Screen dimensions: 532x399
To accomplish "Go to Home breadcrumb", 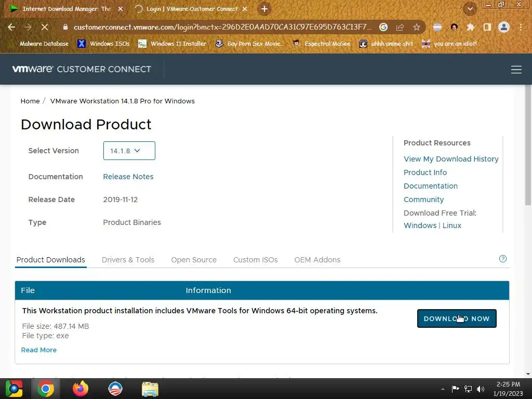I will (30, 101).
